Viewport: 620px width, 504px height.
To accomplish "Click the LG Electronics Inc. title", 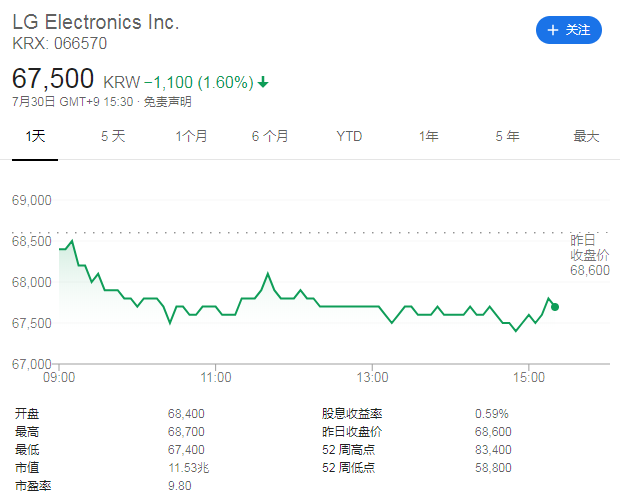I will tap(96, 22).
